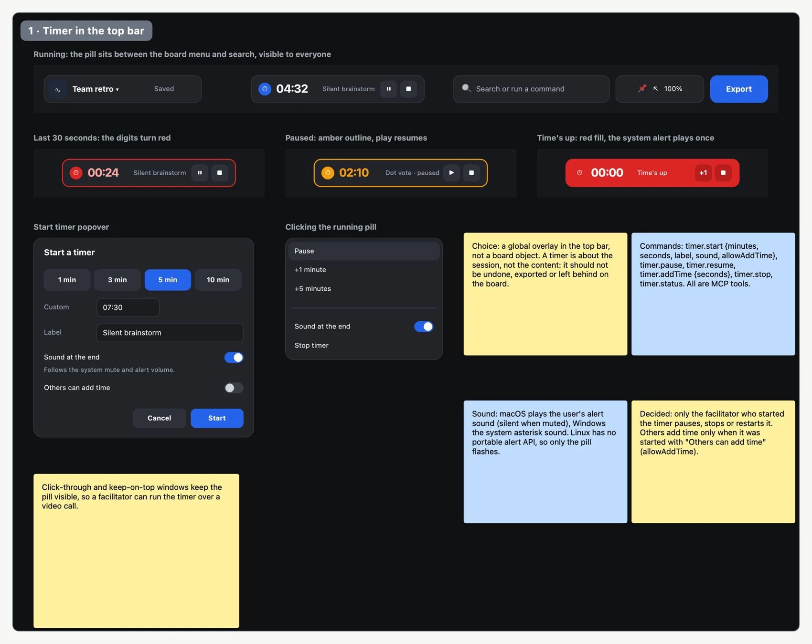
Task: Resume the paused 02:10 timer with play
Action: pyautogui.click(x=451, y=173)
